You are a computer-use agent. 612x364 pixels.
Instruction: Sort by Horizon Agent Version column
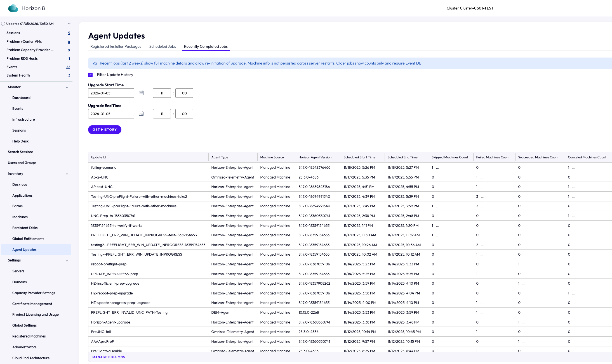point(315,157)
